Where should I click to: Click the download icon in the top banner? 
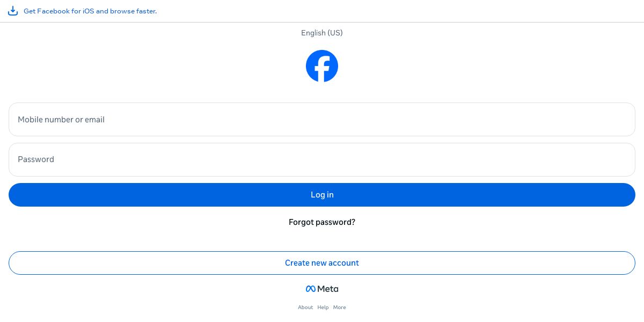click(x=13, y=11)
